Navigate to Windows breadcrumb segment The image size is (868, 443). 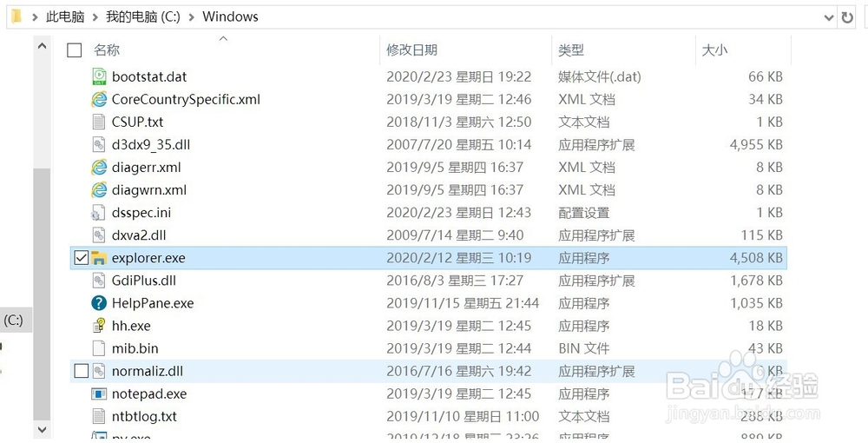pos(230,17)
